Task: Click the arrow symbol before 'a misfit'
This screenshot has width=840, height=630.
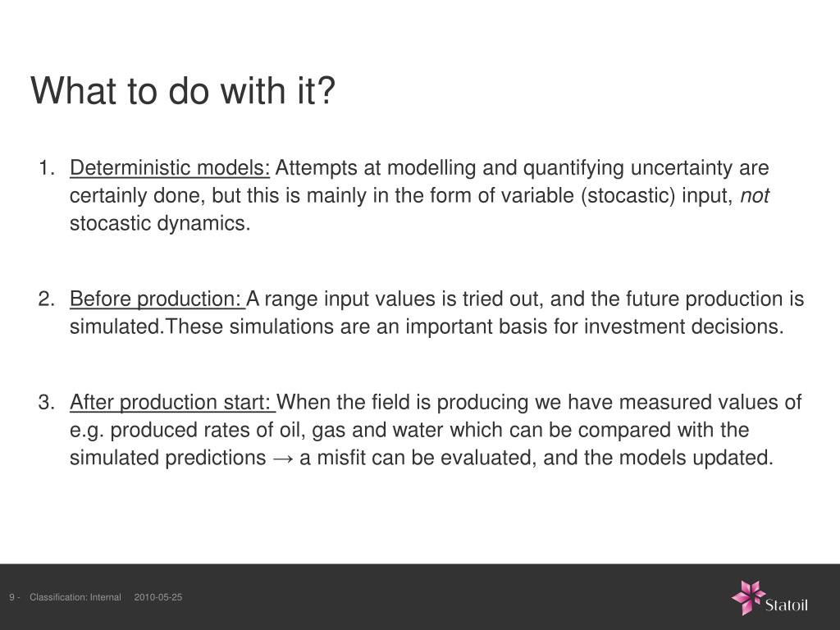Action: pos(282,459)
